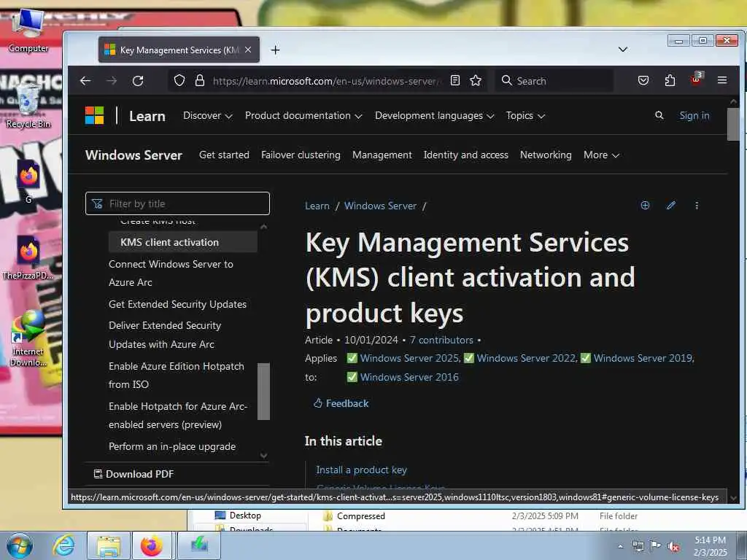
Task: Click the Microsoft logo
Action: coord(94,115)
